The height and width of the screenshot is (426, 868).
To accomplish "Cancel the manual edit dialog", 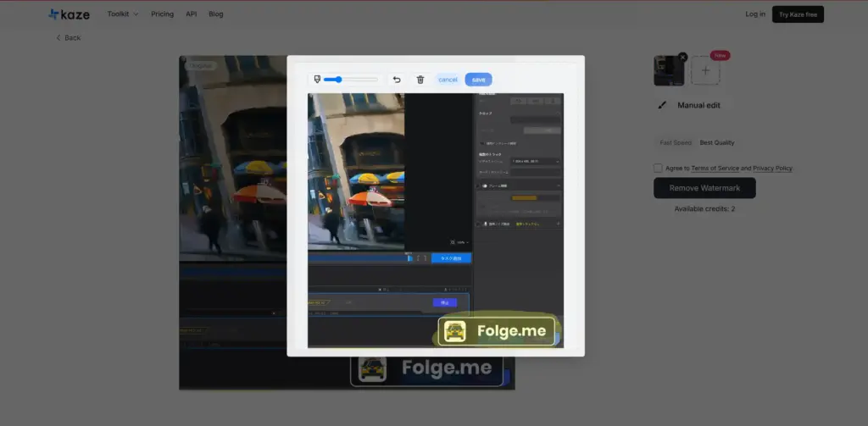I will pos(448,80).
